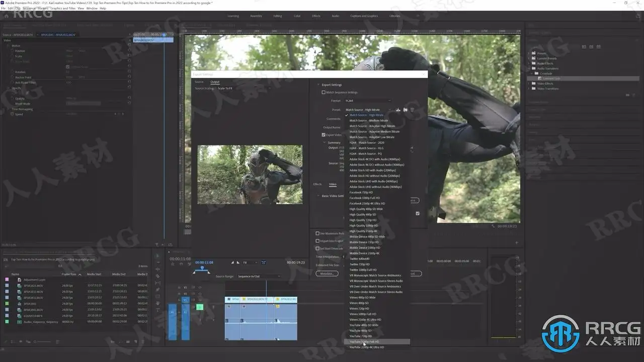Collapse Basic Video Settings section
The height and width of the screenshot is (362, 644).
point(318,196)
